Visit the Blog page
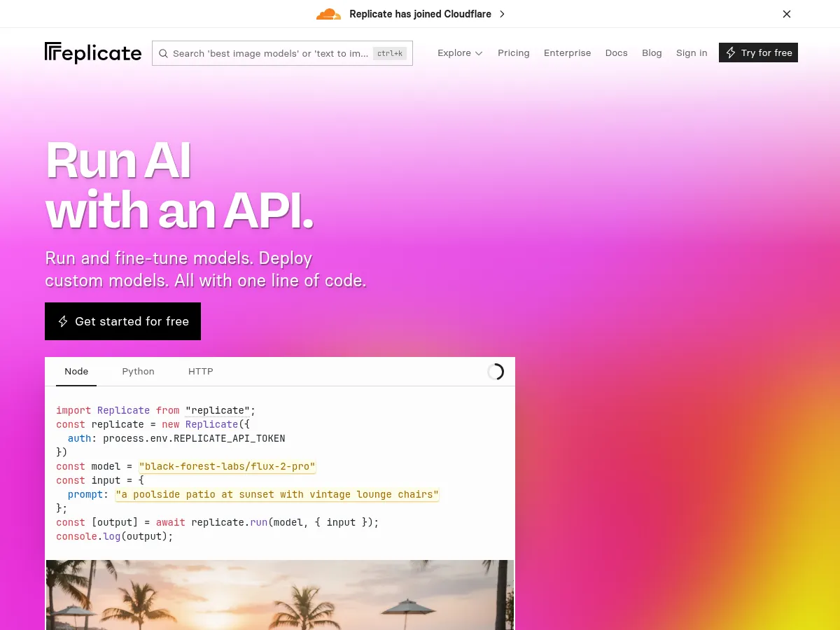Image resolution: width=840 pixels, height=630 pixels. [x=652, y=52]
